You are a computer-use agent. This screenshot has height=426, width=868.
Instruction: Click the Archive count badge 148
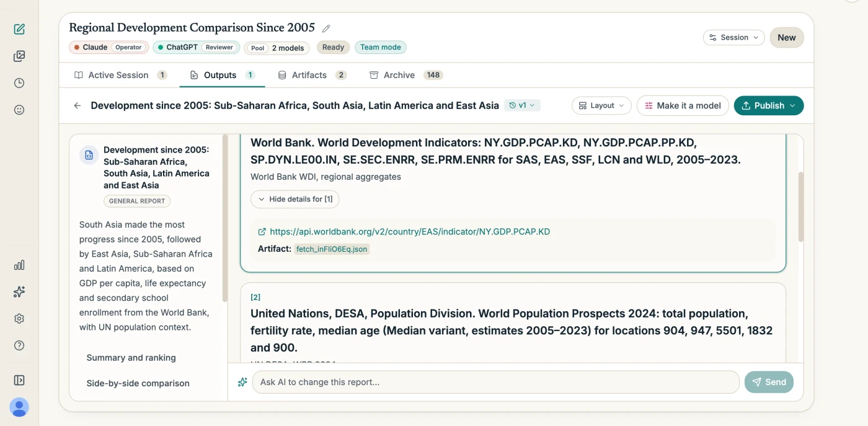coord(433,75)
